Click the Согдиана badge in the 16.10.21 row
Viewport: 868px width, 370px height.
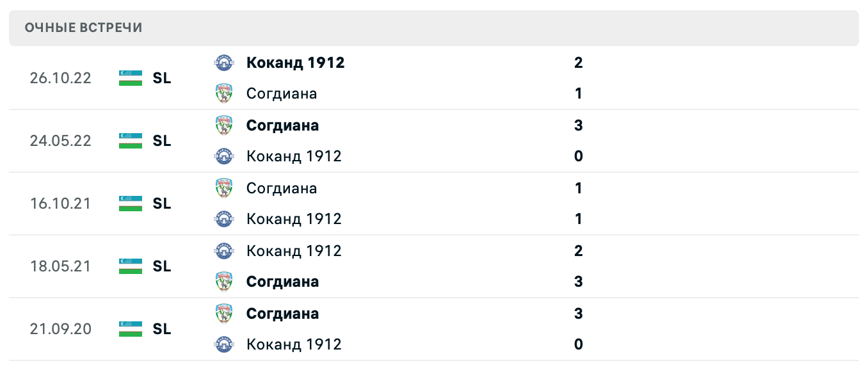click(224, 188)
